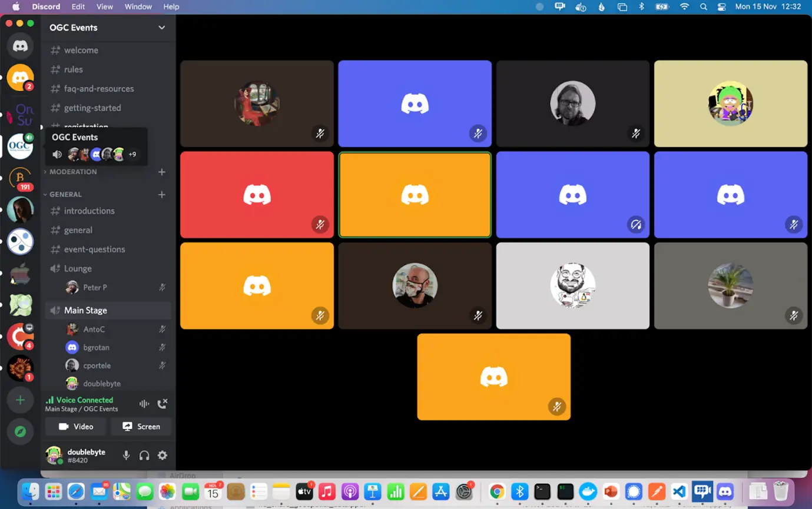Open Photos app in the dock

(167, 491)
